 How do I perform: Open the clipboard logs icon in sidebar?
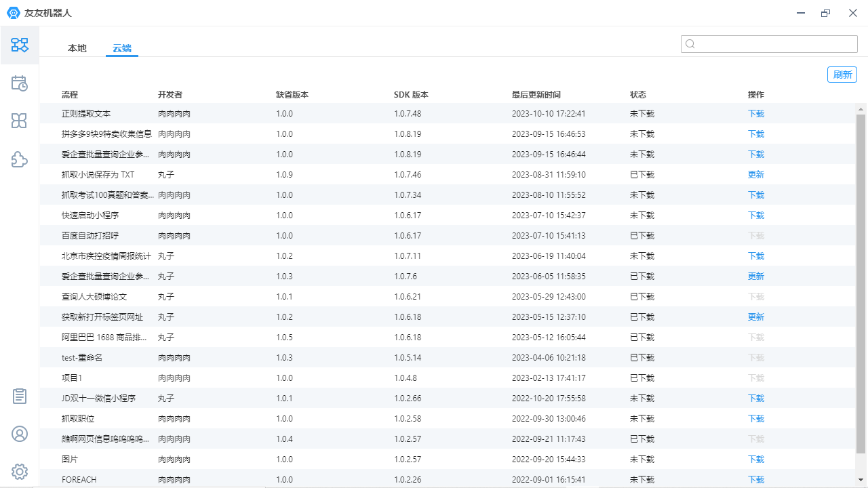(20, 396)
